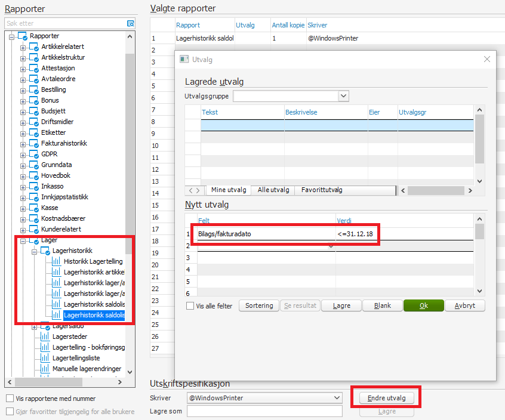
Task: Expand the Kasse tree node
Action: (x=23, y=209)
